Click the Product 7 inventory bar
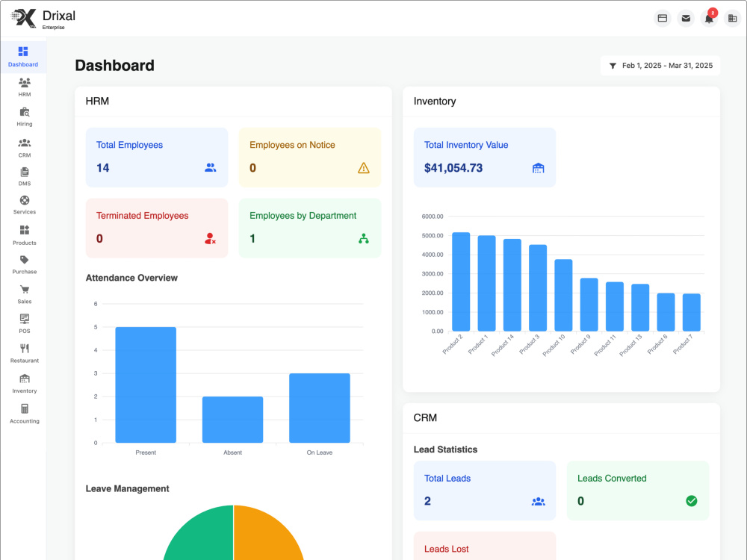Image resolution: width=747 pixels, height=560 pixels. tap(691, 312)
